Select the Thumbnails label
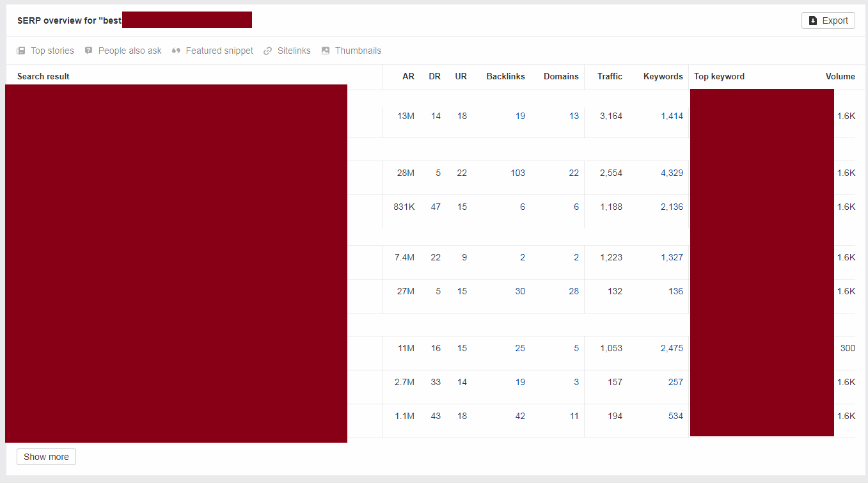This screenshot has height=483, width=868. click(x=358, y=51)
